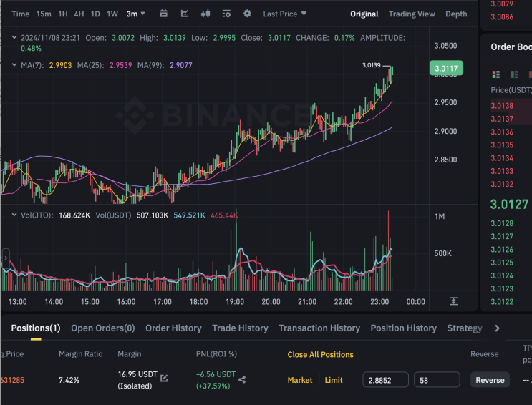The width and height of the screenshot is (532, 405).
Task: Click the current price tag 3.0117
Action: click(446, 68)
